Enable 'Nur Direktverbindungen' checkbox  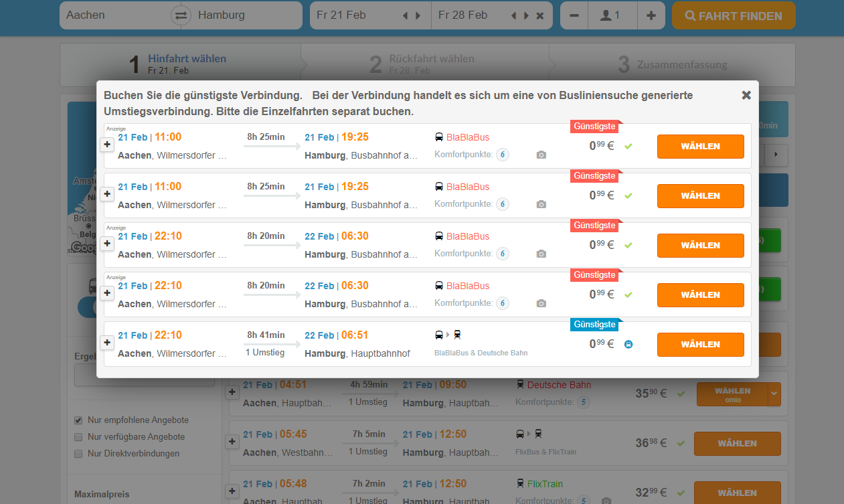point(80,454)
